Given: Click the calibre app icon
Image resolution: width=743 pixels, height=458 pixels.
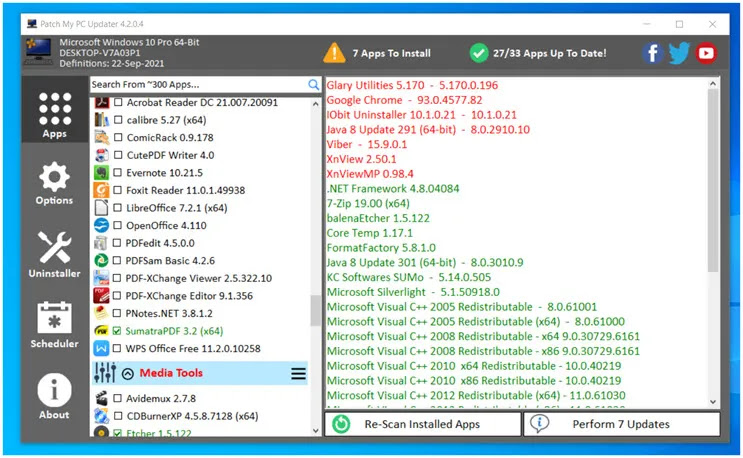Looking at the screenshot, I should coord(101,120).
